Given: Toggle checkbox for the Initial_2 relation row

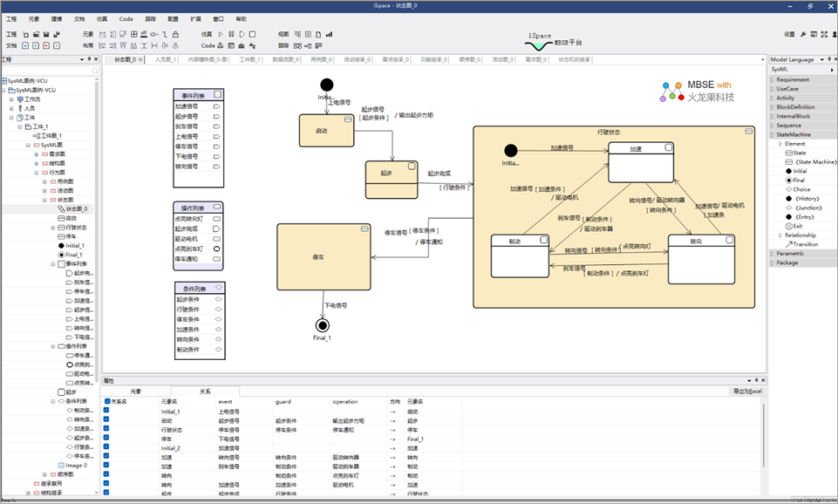Looking at the screenshot, I should [x=106, y=446].
